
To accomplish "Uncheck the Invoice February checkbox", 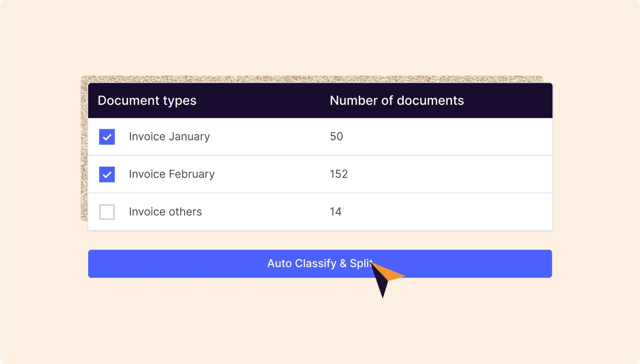I will click(107, 174).
